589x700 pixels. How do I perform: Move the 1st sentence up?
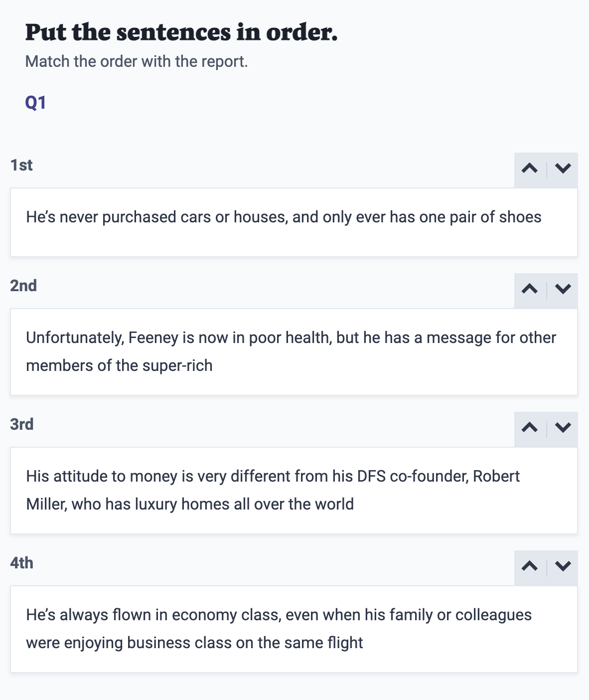(530, 169)
